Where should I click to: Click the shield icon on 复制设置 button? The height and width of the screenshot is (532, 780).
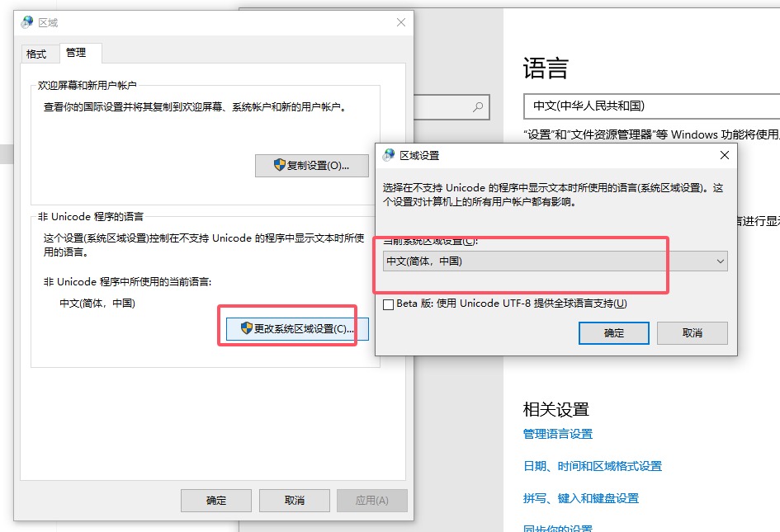280,165
